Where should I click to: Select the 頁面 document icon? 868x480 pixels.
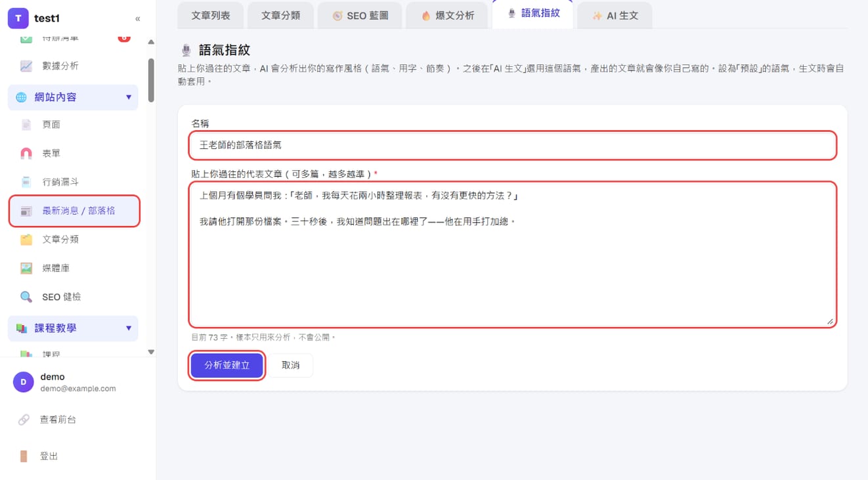(26, 125)
